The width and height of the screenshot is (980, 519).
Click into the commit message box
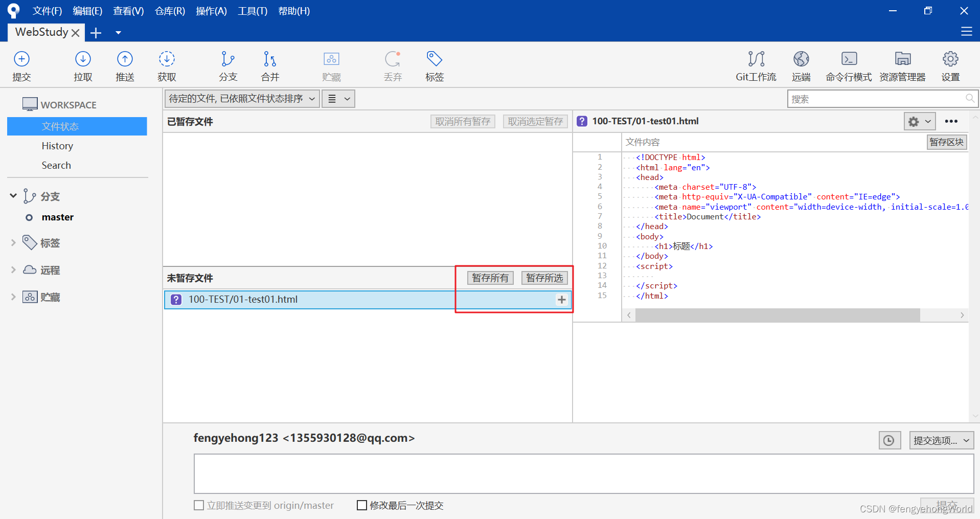[x=583, y=473]
